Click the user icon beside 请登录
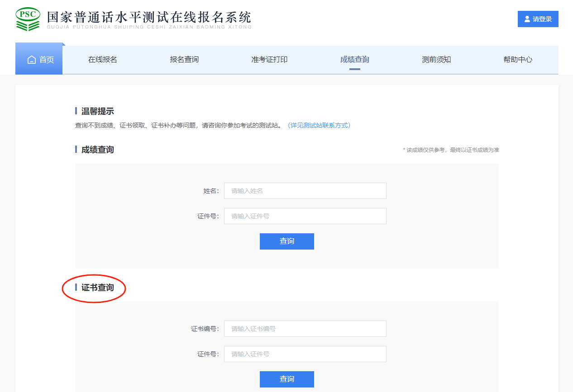The width and height of the screenshot is (573, 392). click(527, 19)
